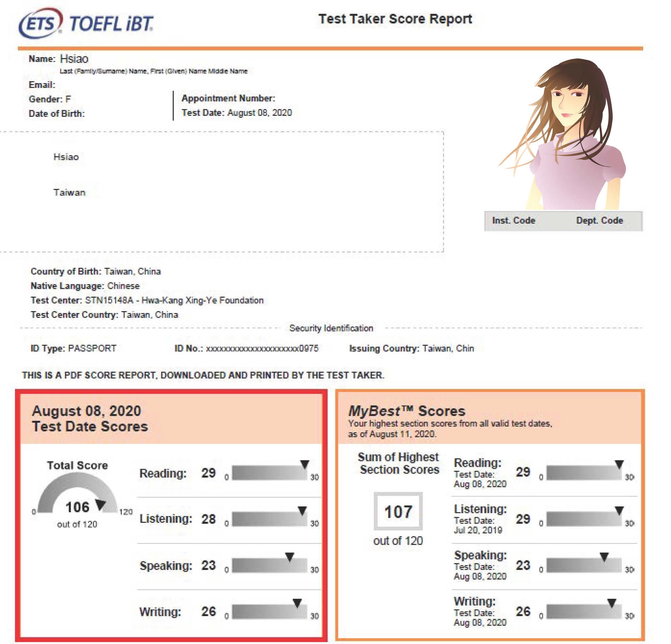Click 'as of August 11, 2020' text

392,434
